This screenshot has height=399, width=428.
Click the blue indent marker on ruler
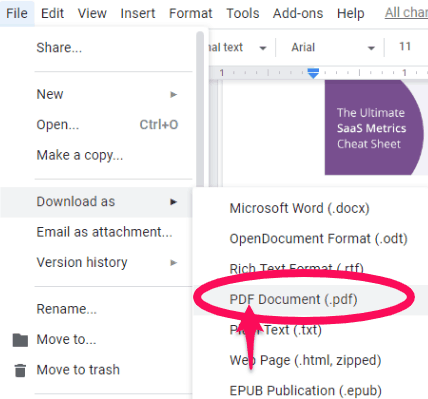tap(313, 73)
